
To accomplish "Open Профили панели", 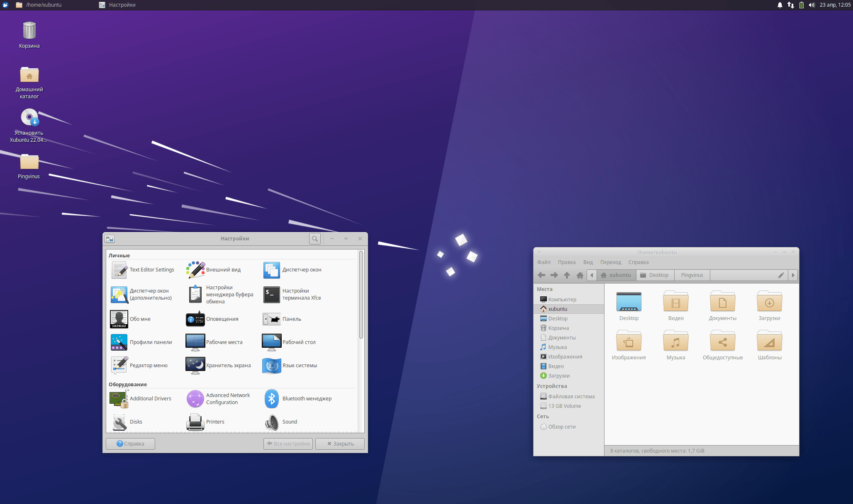I will [141, 342].
